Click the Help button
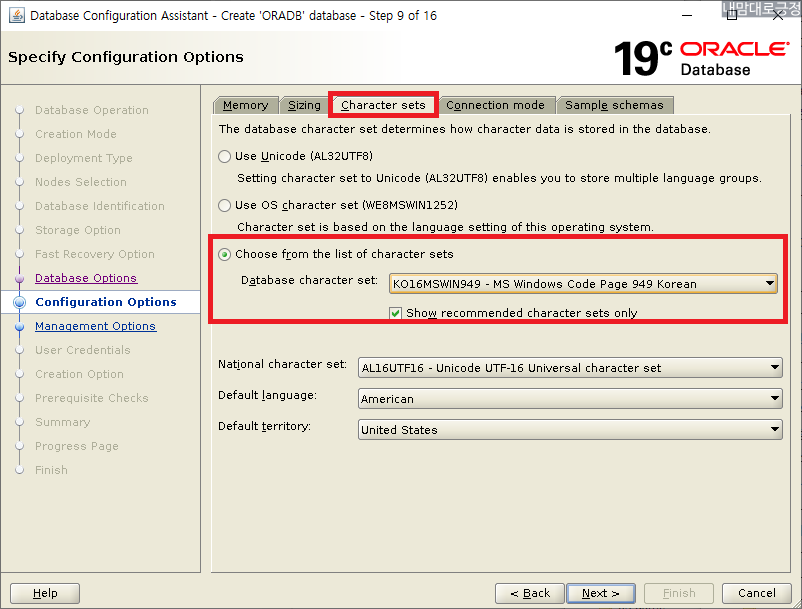This screenshot has width=802, height=609. [45, 593]
